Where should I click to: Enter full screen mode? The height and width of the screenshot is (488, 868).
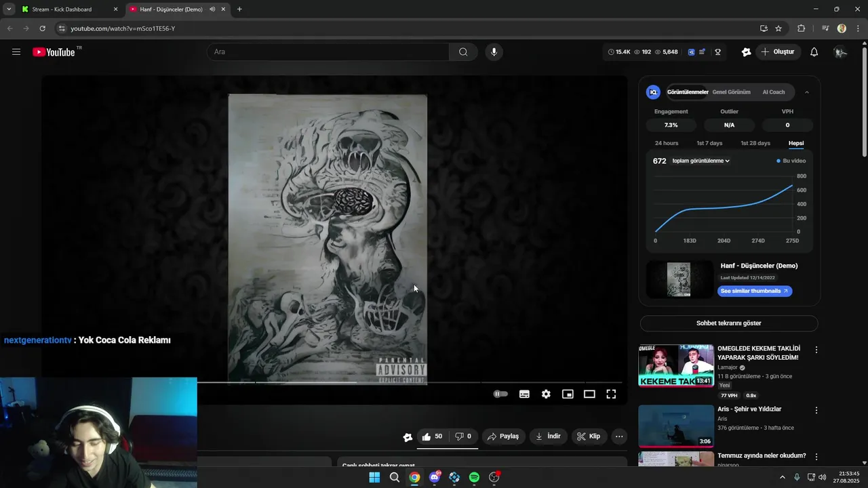coord(611,394)
